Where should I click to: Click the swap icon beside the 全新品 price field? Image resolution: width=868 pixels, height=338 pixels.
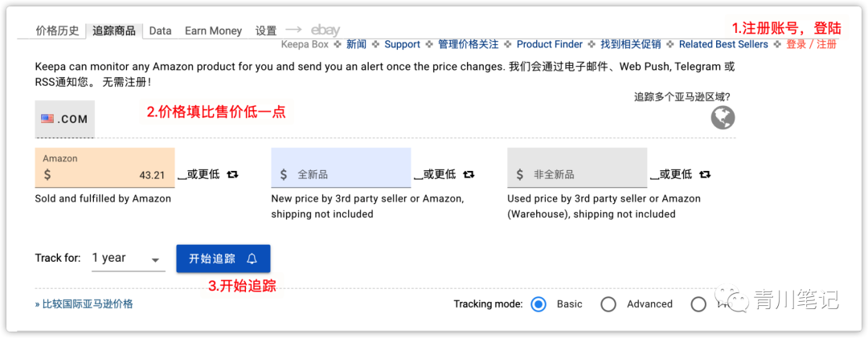click(469, 174)
